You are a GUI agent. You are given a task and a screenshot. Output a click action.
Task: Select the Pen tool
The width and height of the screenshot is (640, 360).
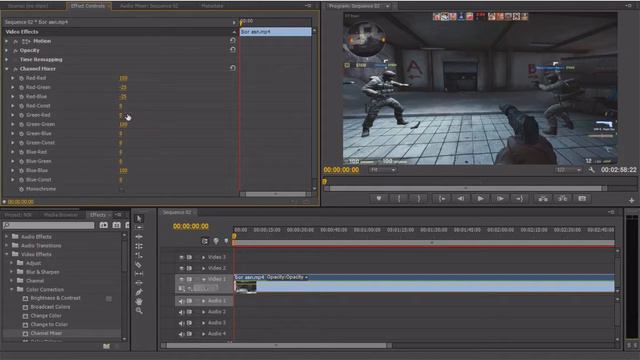point(139,292)
